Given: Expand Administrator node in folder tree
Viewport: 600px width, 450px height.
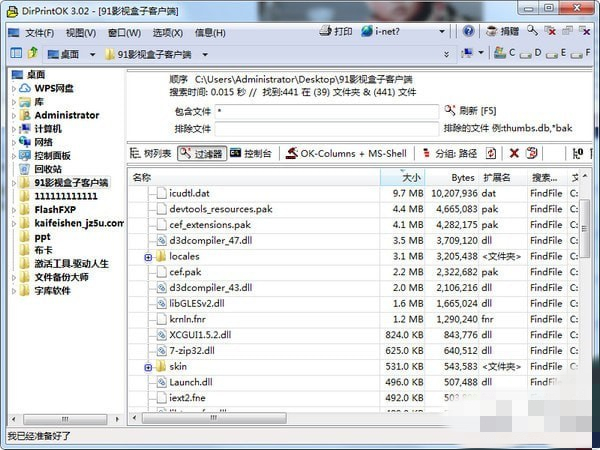Looking at the screenshot, I should [14, 116].
